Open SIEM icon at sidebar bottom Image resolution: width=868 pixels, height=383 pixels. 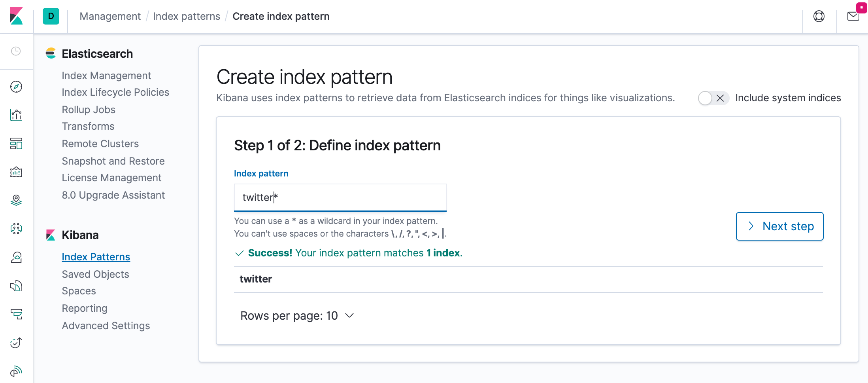point(16,372)
